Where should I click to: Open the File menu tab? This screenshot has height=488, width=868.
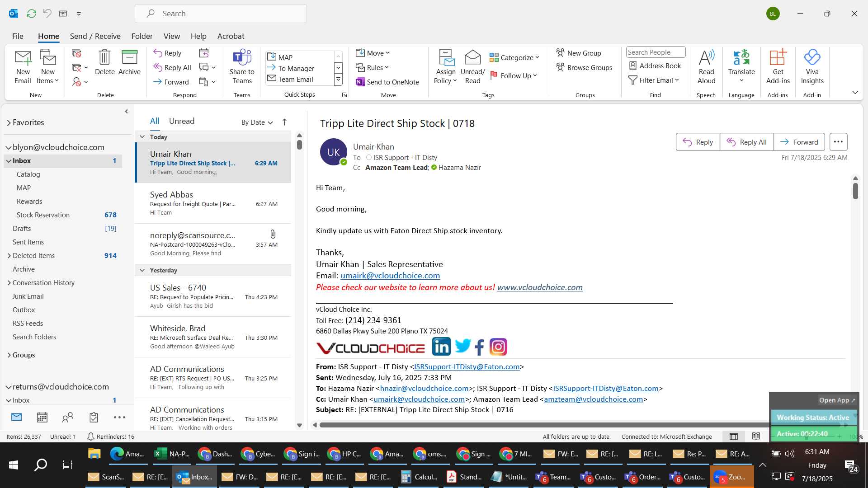tap(18, 36)
